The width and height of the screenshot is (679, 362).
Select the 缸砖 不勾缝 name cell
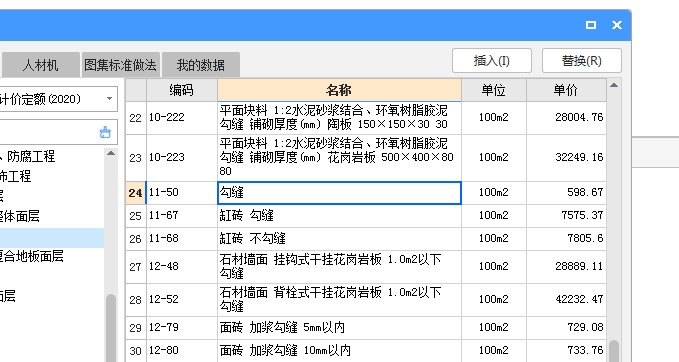click(x=339, y=239)
